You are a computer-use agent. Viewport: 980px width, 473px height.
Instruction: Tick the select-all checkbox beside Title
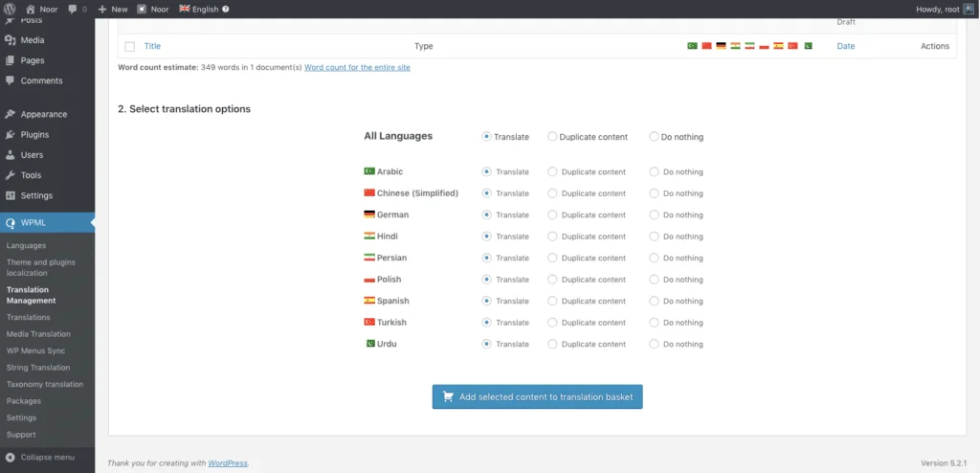pyautogui.click(x=129, y=46)
